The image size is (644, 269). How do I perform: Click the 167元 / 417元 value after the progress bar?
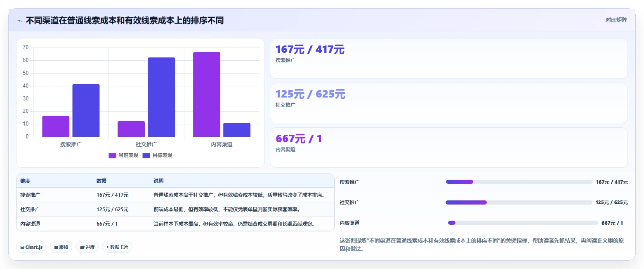(612, 182)
